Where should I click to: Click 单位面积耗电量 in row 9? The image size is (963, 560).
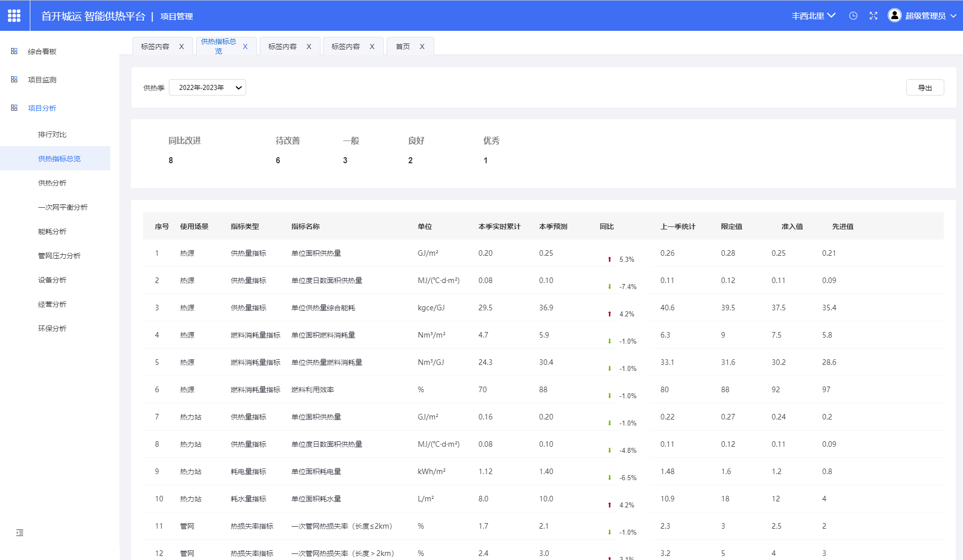[x=316, y=472]
